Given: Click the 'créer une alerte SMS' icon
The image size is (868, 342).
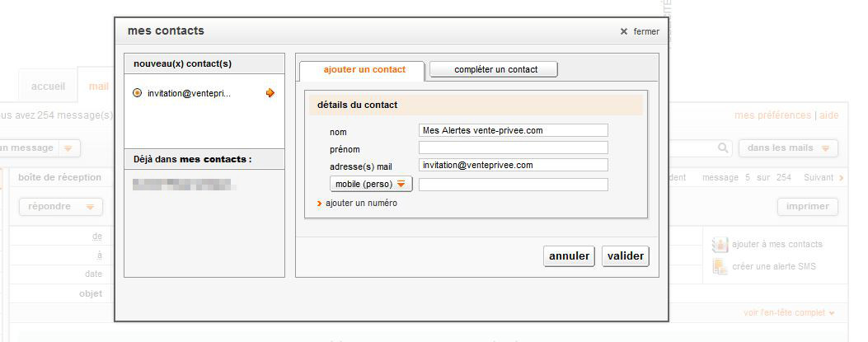Looking at the screenshot, I should [x=720, y=265].
